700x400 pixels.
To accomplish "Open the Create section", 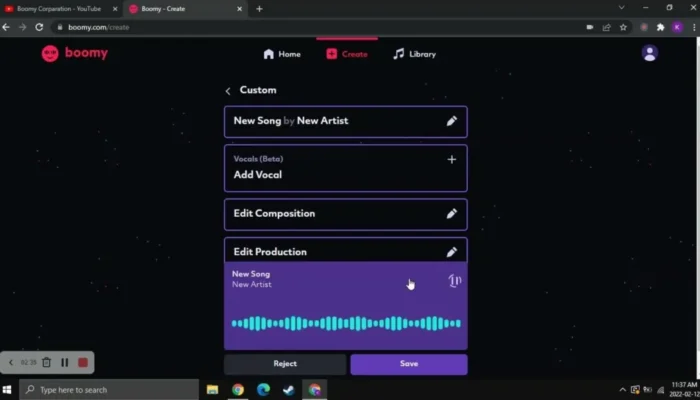I will (347, 54).
